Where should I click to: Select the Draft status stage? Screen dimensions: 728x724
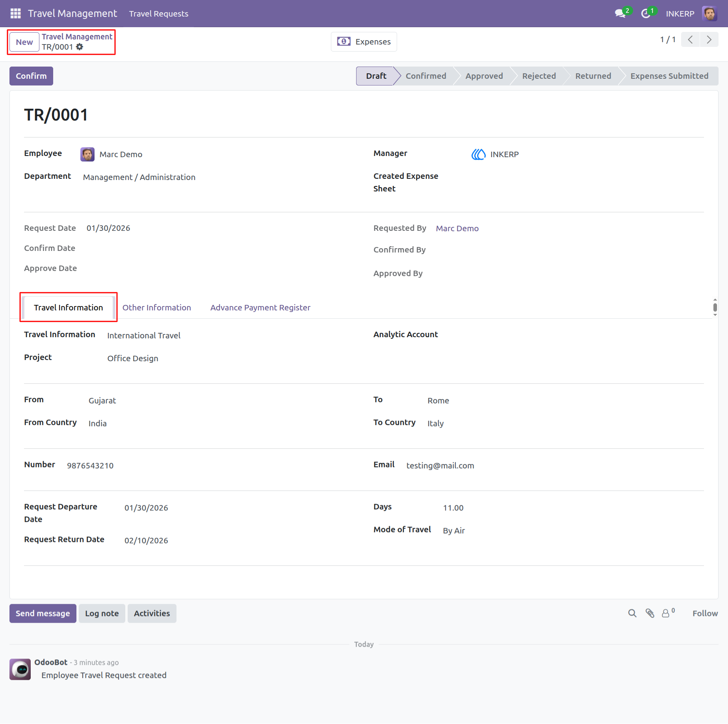376,76
